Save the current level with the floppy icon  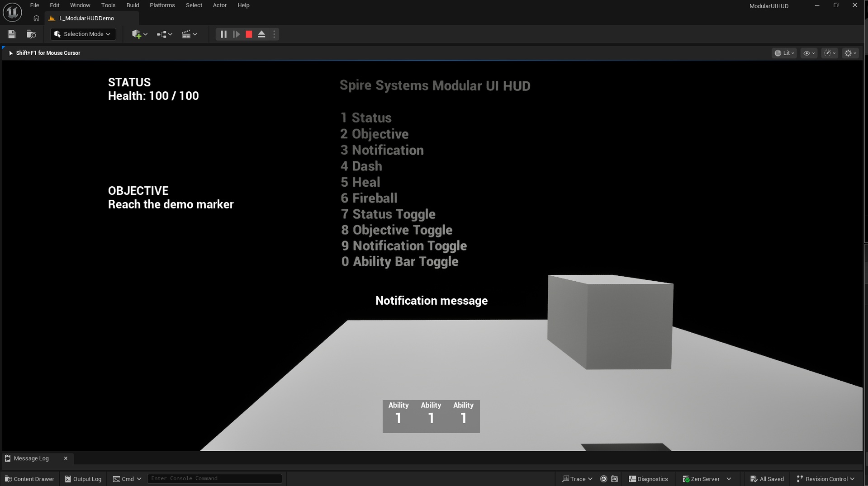click(12, 34)
